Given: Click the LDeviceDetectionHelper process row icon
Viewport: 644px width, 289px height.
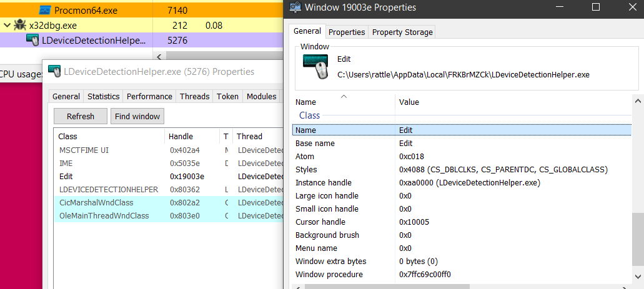Looking at the screenshot, I should (x=32, y=40).
